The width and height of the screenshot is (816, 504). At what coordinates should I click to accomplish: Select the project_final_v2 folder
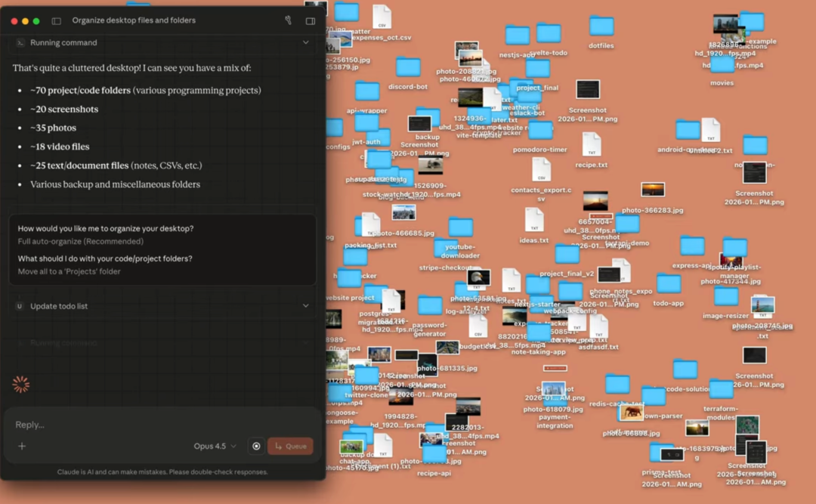[x=567, y=255]
